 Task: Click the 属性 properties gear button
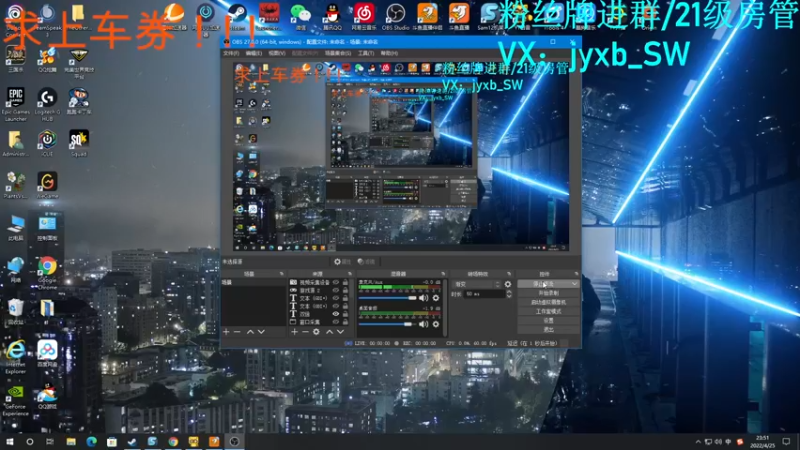tap(342, 262)
